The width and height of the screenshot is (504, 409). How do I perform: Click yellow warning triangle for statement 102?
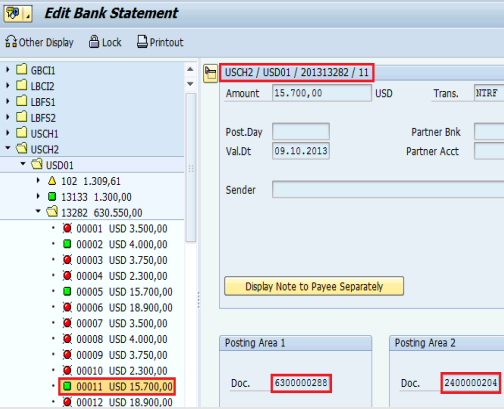coord(52,181)
